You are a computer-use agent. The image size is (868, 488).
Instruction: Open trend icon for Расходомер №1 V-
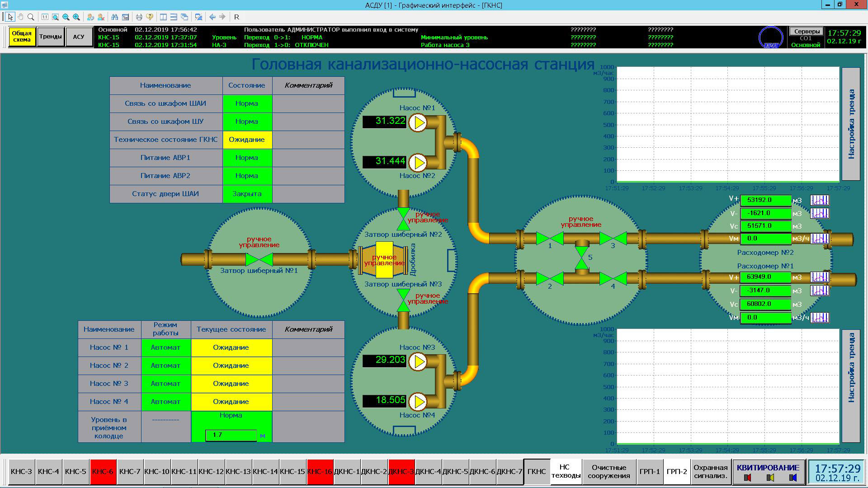coord(820,290)
